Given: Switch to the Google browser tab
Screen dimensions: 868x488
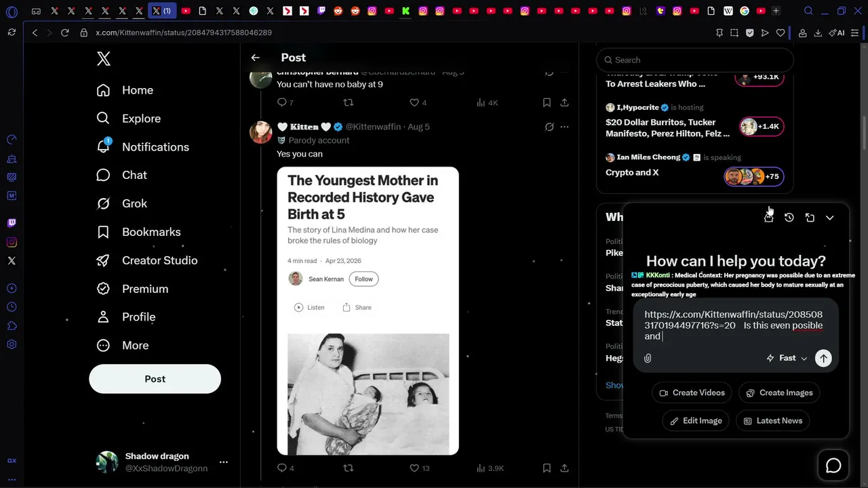Looking at the screenshot, I should [x=745, y=11].
